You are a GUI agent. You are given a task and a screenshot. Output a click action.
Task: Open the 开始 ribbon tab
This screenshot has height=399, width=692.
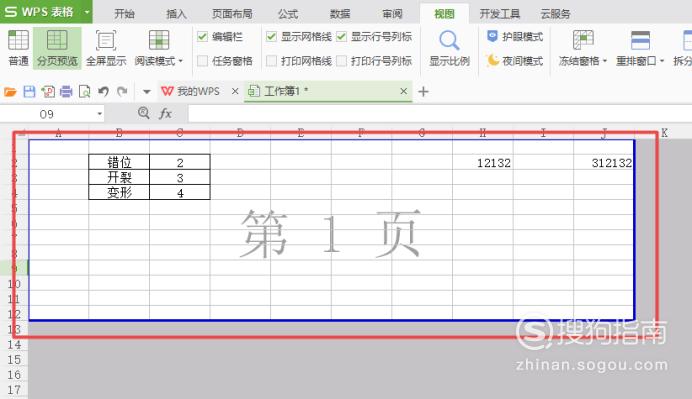tap(124, 14)
